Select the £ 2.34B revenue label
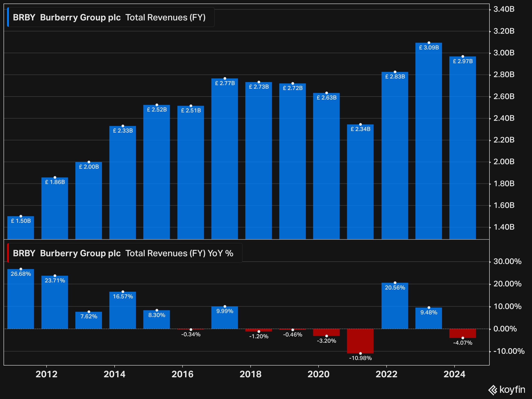The width and height of the screenshot is (532, 399). (x=360, y=129)
